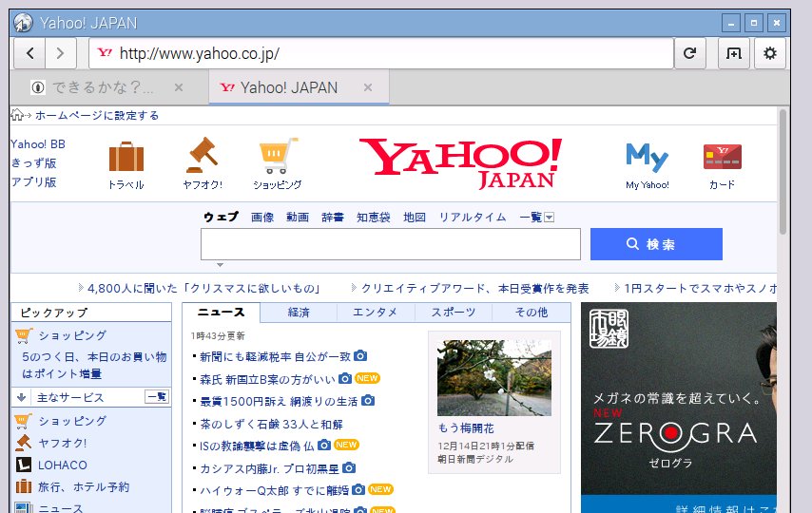Click the vertical page scrollbar thumb

(x=783, y=172)
